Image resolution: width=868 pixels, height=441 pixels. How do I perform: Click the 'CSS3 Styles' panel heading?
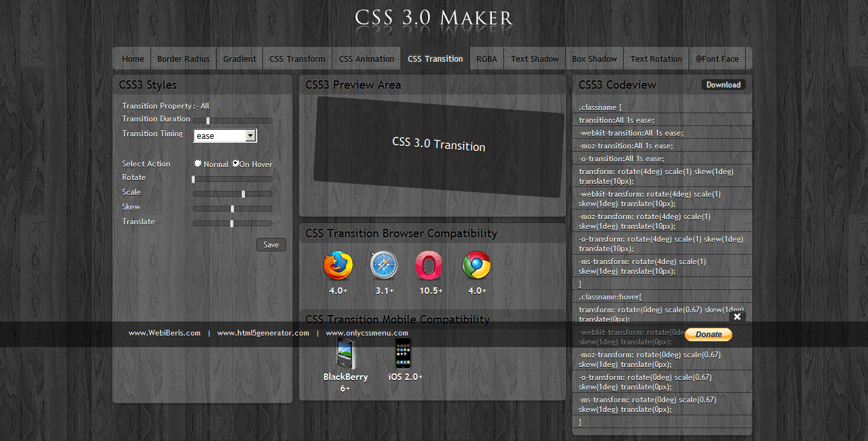point(147,85)
